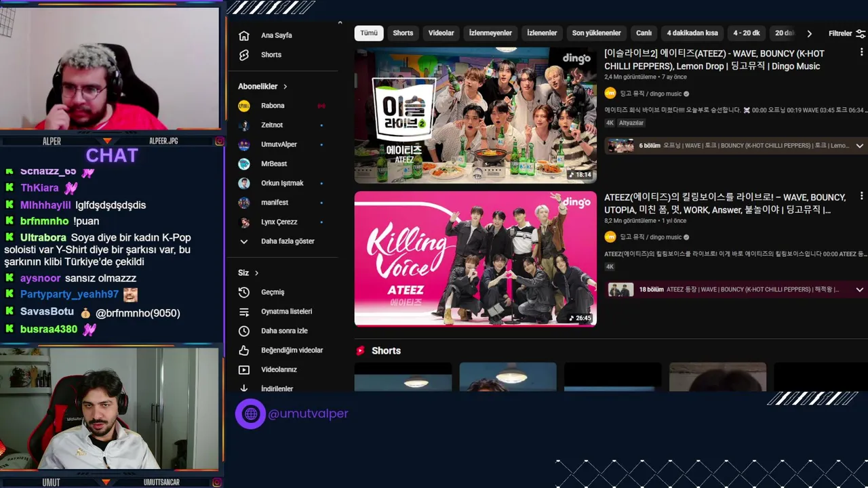The image size is (868, 488).
Task: Play the ATEEZ soju live thumbnail
Action: click(475, 115)
